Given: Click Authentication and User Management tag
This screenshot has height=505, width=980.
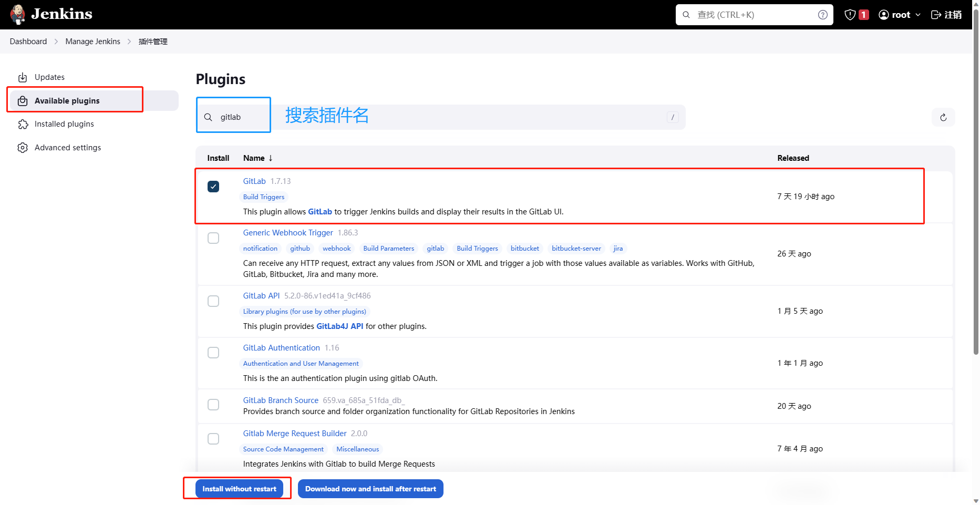Looking at the screenshot, I should pyautogui.click(x=301, y=364).
